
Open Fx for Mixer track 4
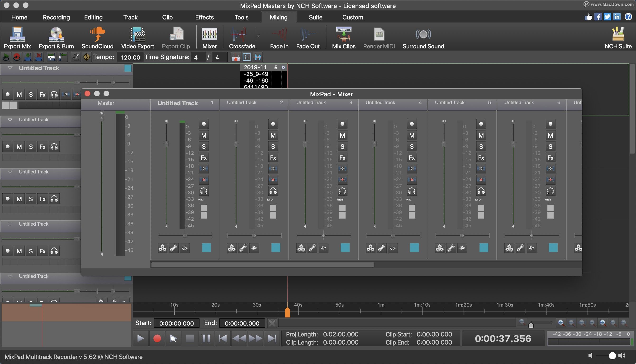point(412,158)
